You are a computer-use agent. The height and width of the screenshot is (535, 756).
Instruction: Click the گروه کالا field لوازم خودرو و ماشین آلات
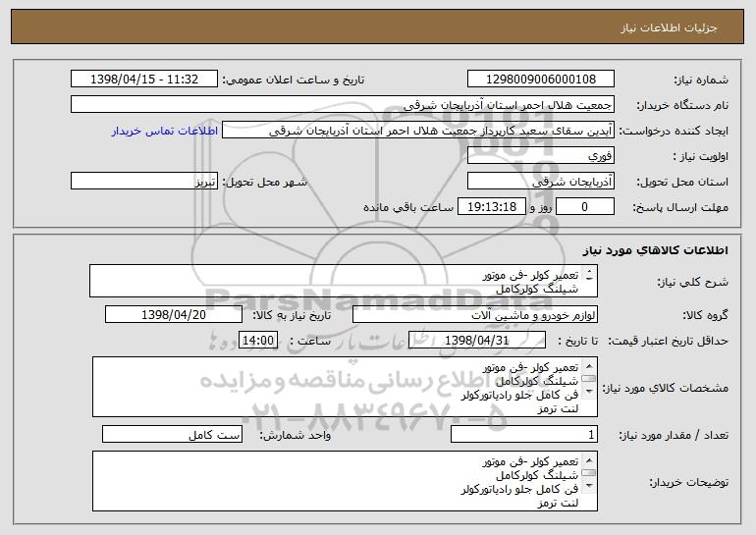click(x=475, y=315)
